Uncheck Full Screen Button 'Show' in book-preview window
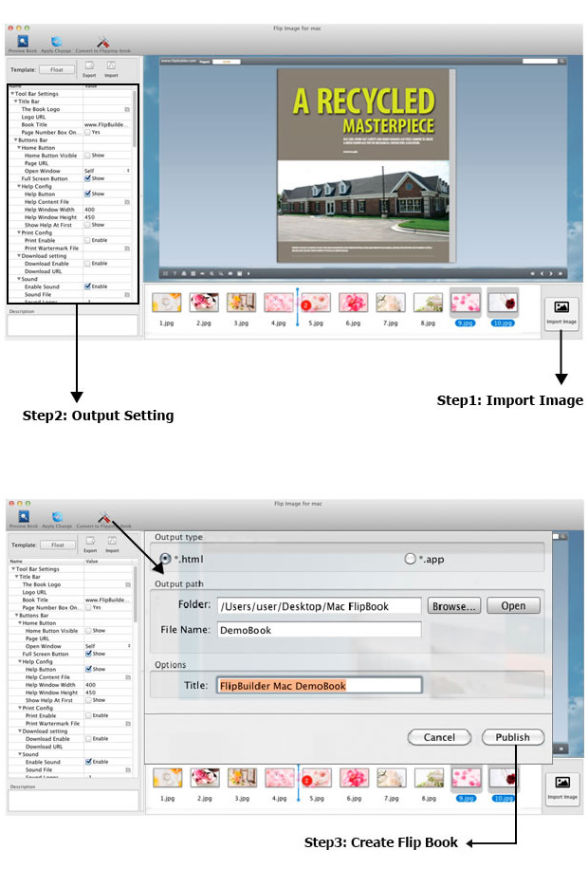Image resolution: width=588 pixels, height=887 pixels. [87, 178]
